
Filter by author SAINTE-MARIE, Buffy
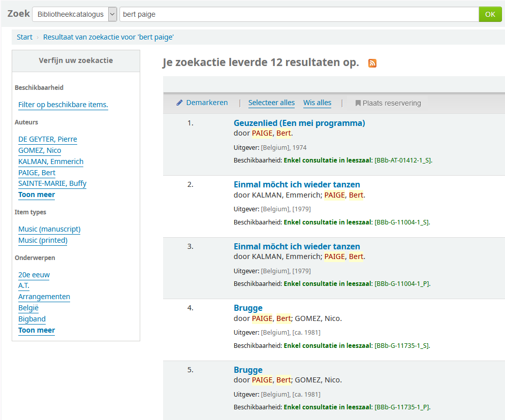point(52,184)
